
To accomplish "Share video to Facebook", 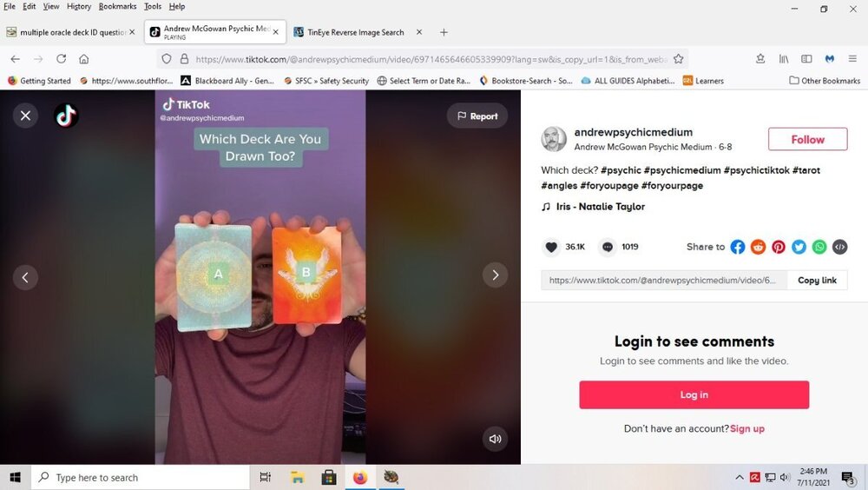I will pyautogui.click(x=737, y=248).
